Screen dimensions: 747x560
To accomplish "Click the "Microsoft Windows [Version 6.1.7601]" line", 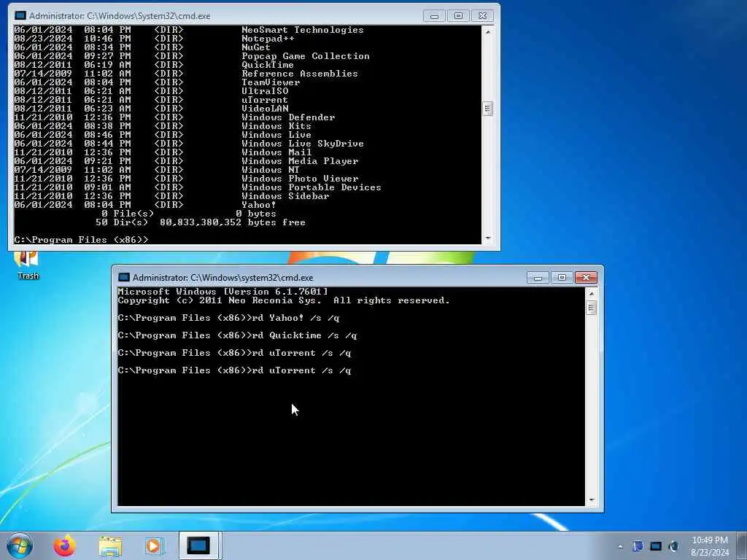I will pos(223,292).
